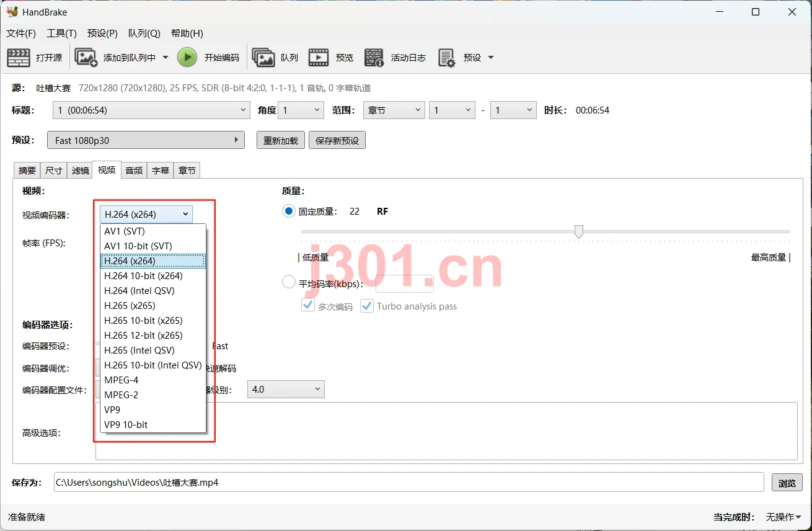This screenshot has height=531, width=812.
Task: Click the quality RF slider handle
Action: (579, 231)
